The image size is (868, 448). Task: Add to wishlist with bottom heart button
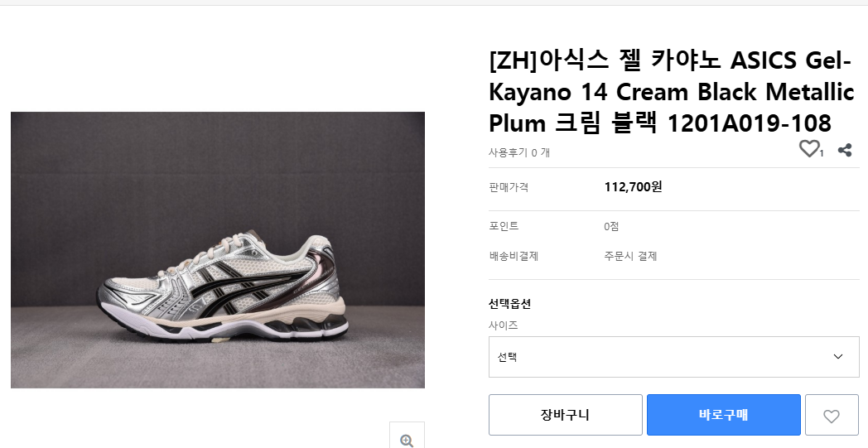point(831,416)
